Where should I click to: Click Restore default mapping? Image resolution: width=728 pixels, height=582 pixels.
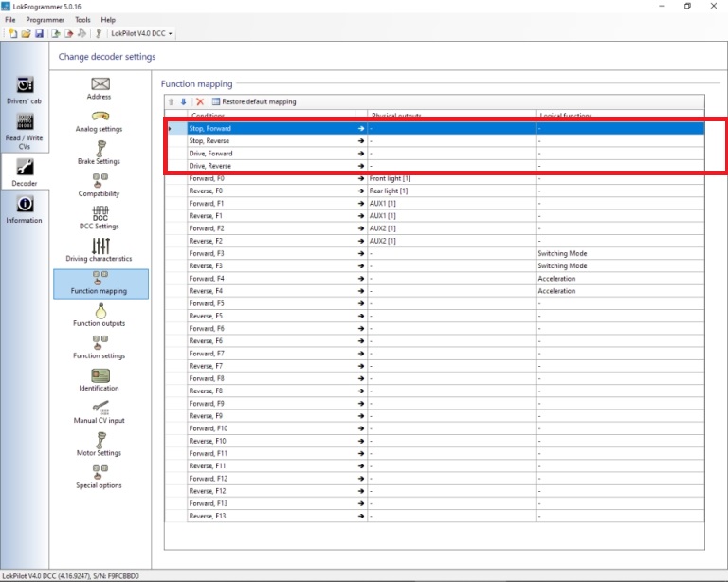click(254, 101)
